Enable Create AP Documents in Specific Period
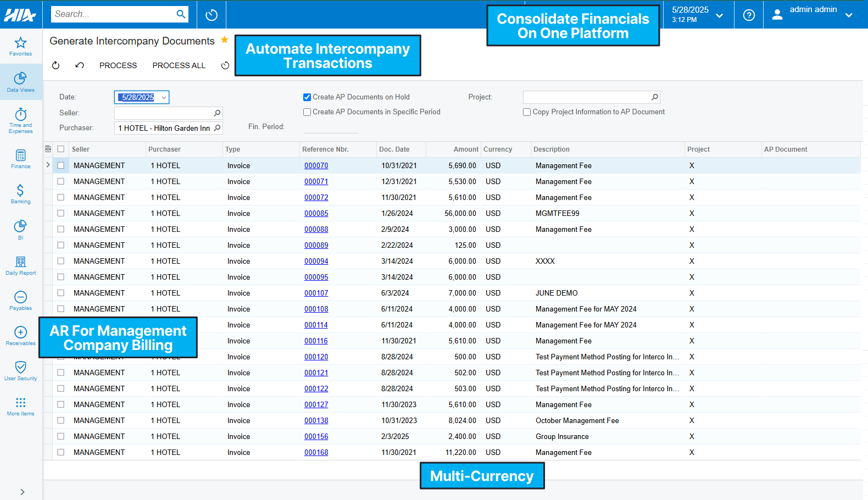 [x=307, y=112]
